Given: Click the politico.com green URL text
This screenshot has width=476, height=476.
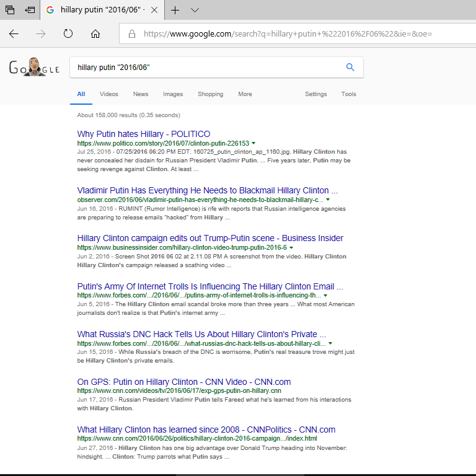Looking at the screenshot, I should coord(163,143).
